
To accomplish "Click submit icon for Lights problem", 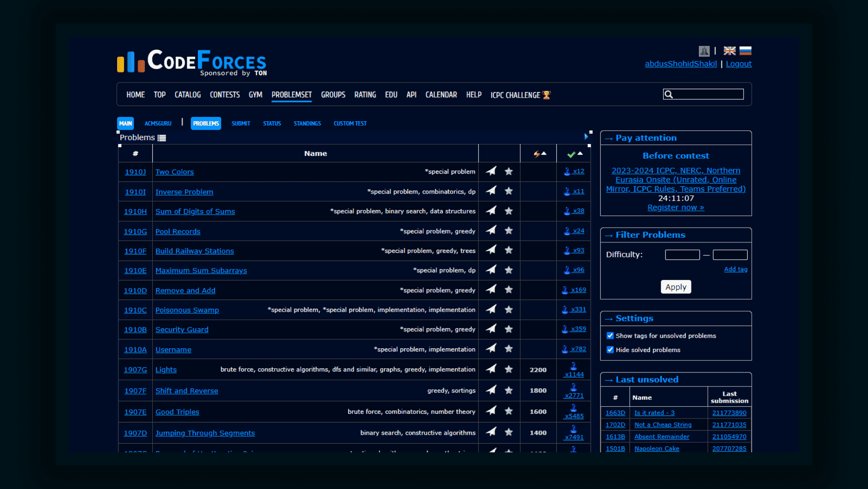I will [x=491, y=369].
